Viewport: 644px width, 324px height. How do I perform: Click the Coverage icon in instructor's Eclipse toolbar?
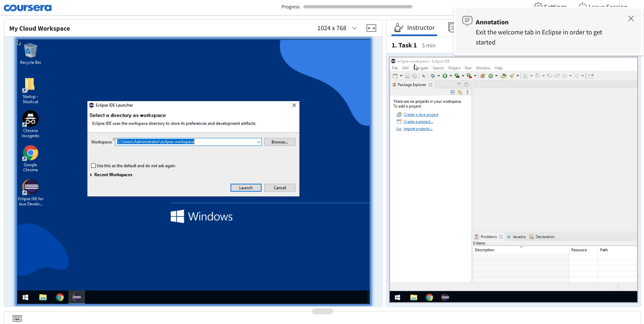click(x=457, y=76)
